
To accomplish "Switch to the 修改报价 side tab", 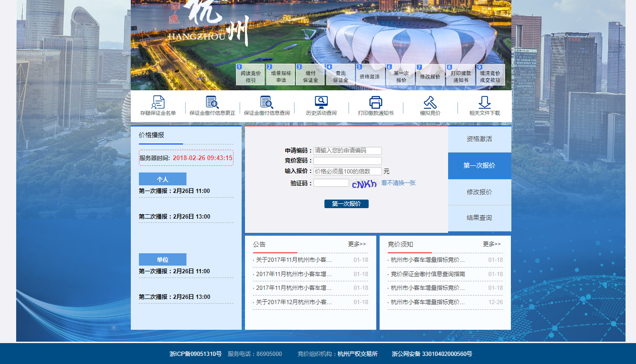I will [479, 192].
